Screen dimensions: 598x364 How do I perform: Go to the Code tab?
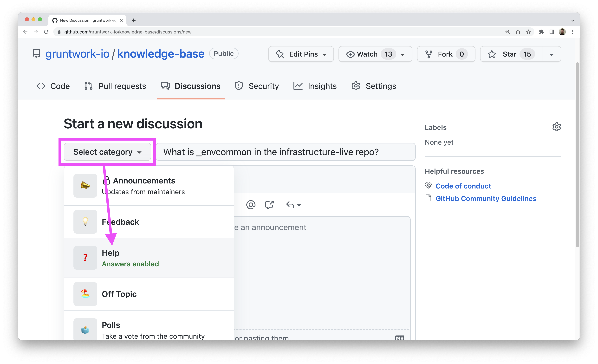click(53, 86)
